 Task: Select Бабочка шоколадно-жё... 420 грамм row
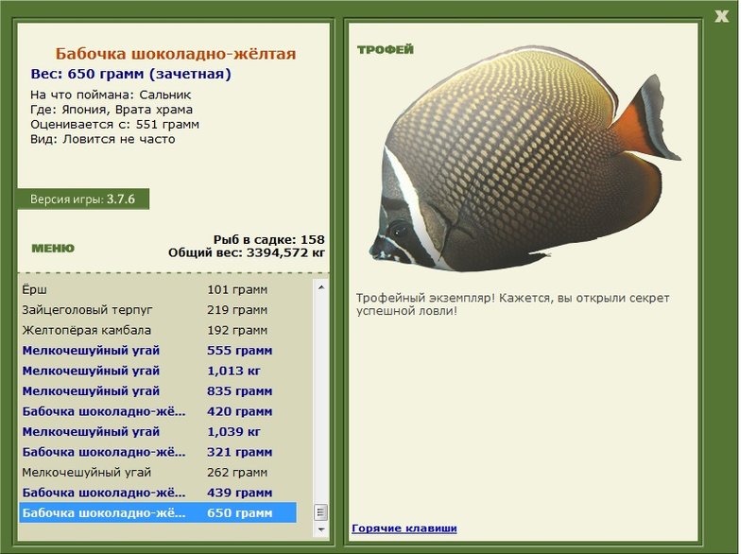158,411
